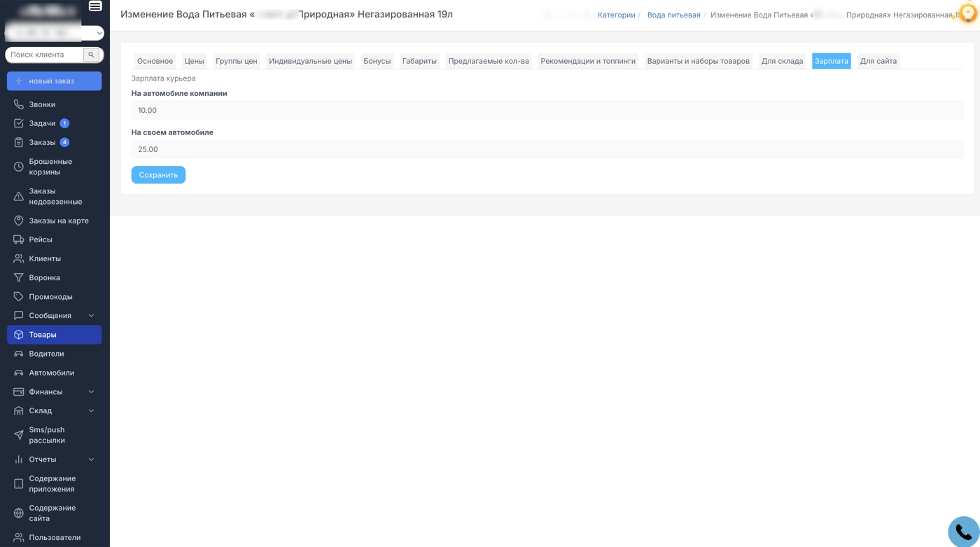The image size is (980, 547).
Task: Open Рейсы via the truck icon
Action: click(19, 240)
